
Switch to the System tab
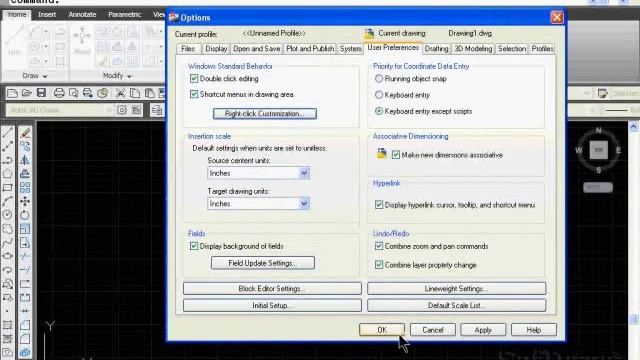350,49
